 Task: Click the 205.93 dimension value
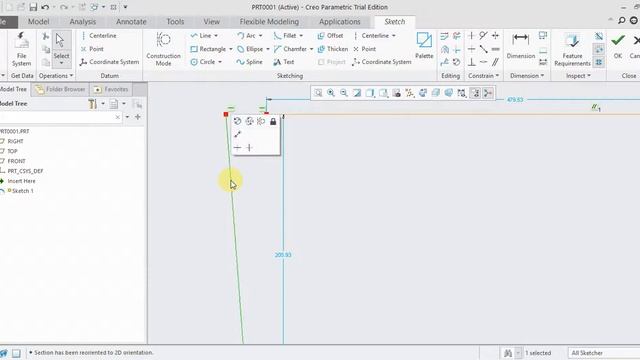(283, 255)
